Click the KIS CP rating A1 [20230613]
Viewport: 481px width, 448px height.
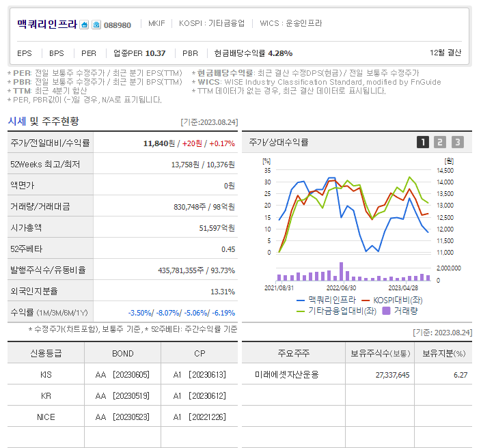pyautogui.click(x=200, y=375)
